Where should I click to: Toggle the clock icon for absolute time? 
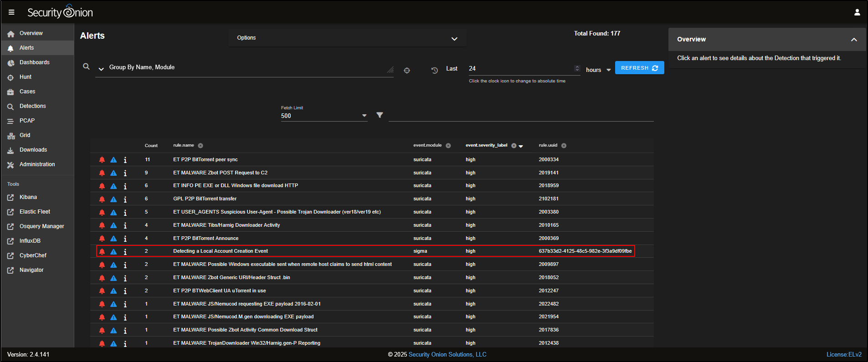coord(435,70)
